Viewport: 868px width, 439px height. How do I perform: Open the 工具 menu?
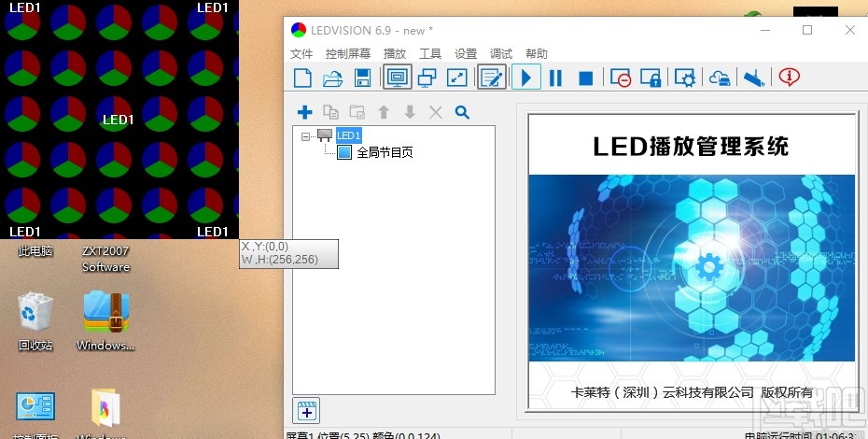click(x=430, y=54)
